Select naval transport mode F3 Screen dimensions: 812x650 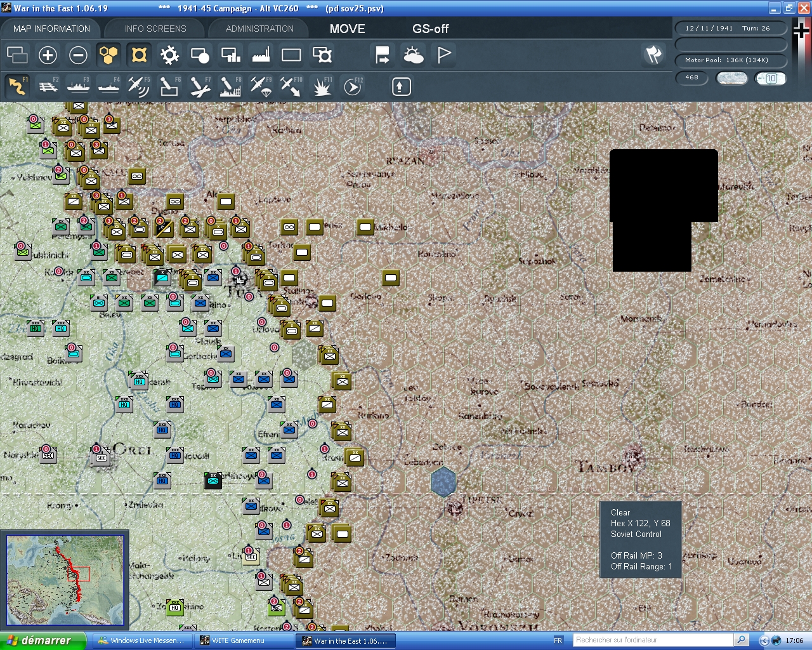pyautogui.click(x=78, y=86)
